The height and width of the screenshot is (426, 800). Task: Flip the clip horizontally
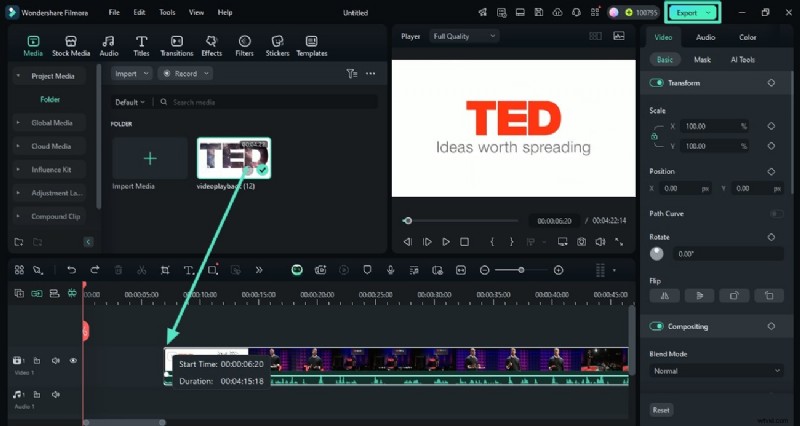(664, 296)
